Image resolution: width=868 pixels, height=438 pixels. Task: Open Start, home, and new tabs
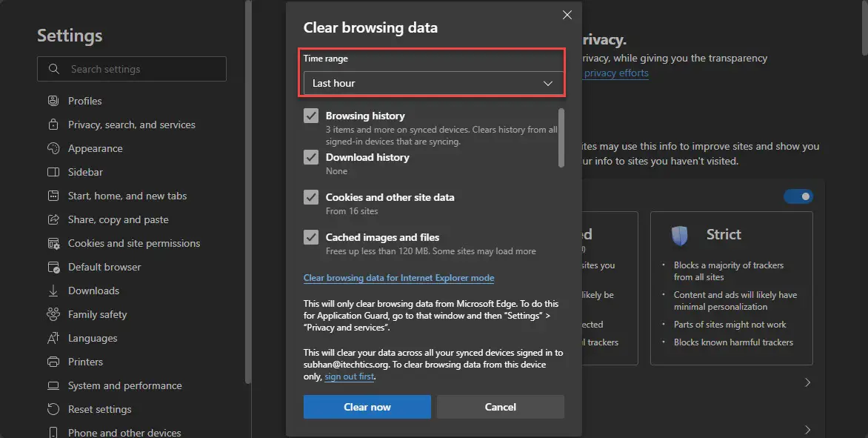pos(127,196)
